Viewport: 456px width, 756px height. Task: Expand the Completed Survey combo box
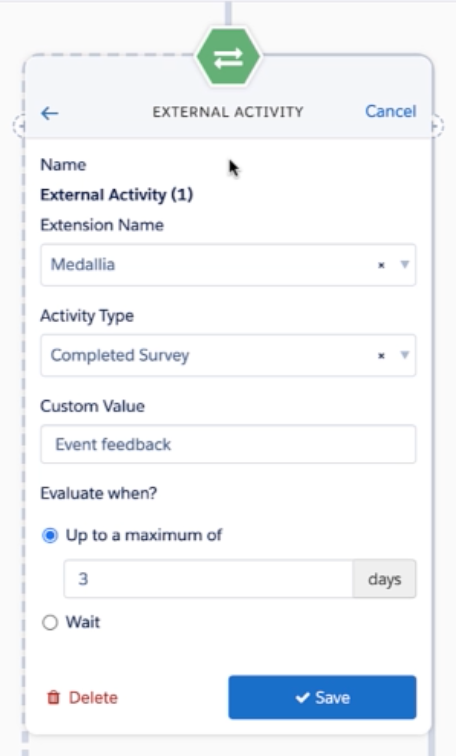click(228, 355)
